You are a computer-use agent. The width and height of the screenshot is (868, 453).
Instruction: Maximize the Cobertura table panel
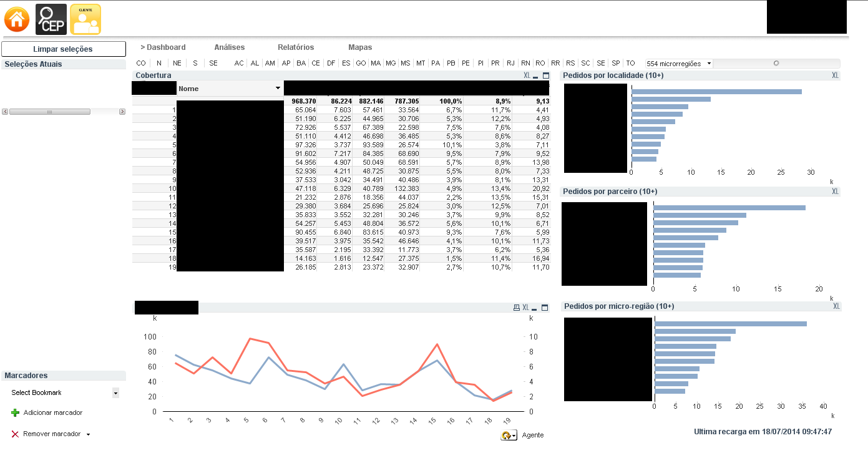point(545,75)
